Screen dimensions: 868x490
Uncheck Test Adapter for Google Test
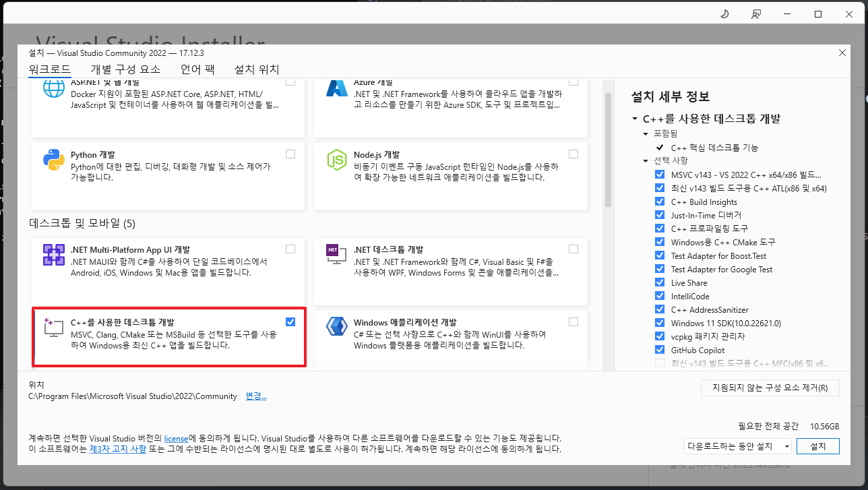pos(660,269)
